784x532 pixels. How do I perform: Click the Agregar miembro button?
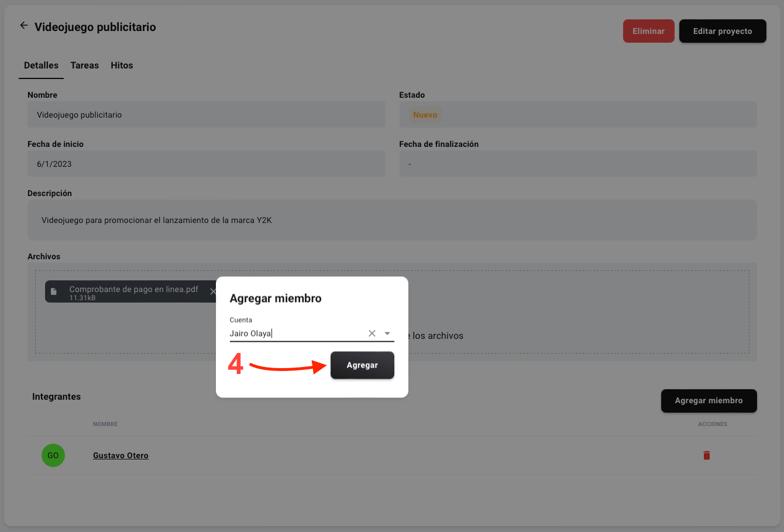pyautogui.click(x=709, y=401)
